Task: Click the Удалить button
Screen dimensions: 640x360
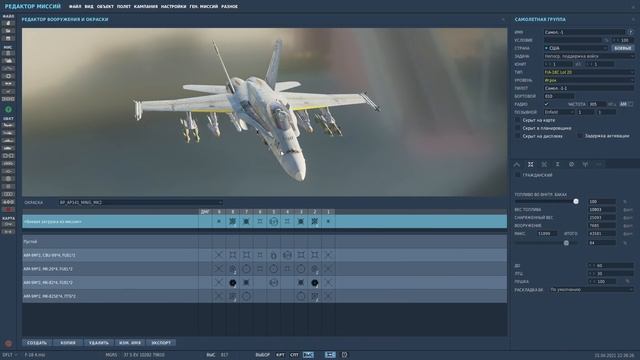Action: [99, 343]
